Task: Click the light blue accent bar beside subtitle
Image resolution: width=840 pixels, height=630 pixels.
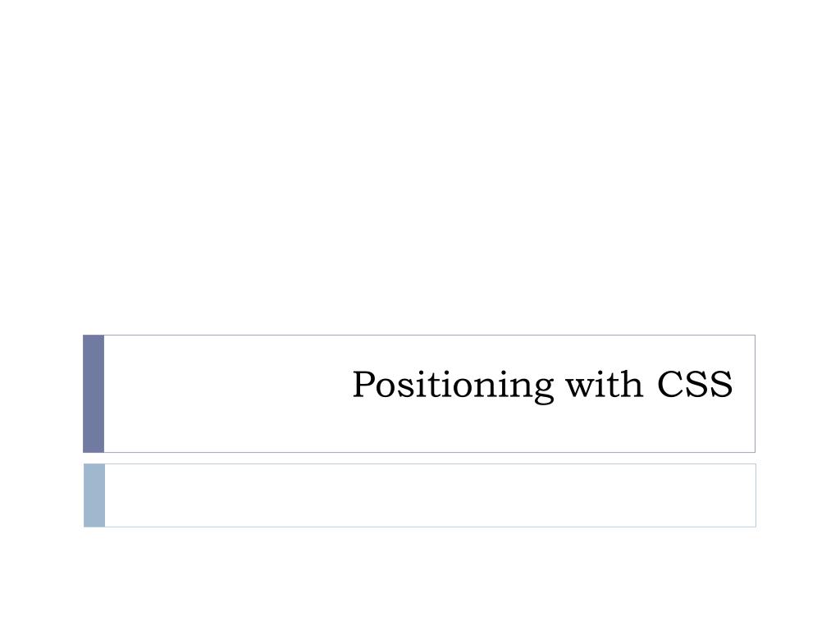Action: point(94,495)
